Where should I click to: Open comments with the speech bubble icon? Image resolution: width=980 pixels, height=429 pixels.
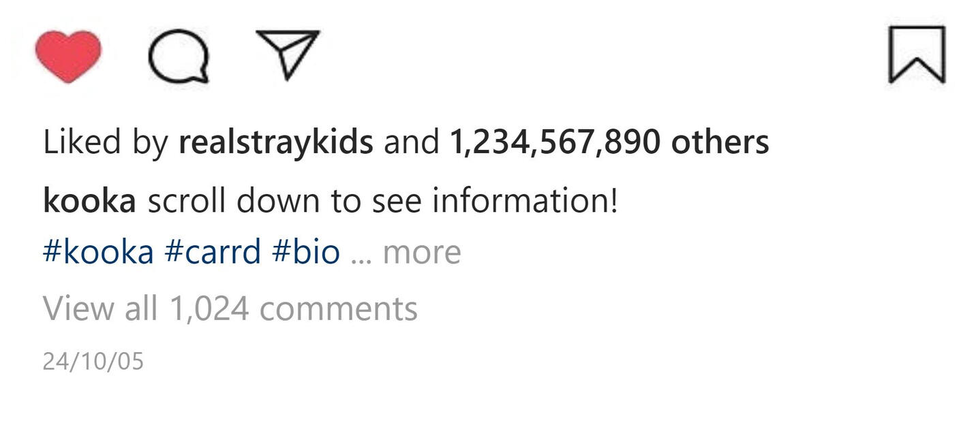pos(179,57)
